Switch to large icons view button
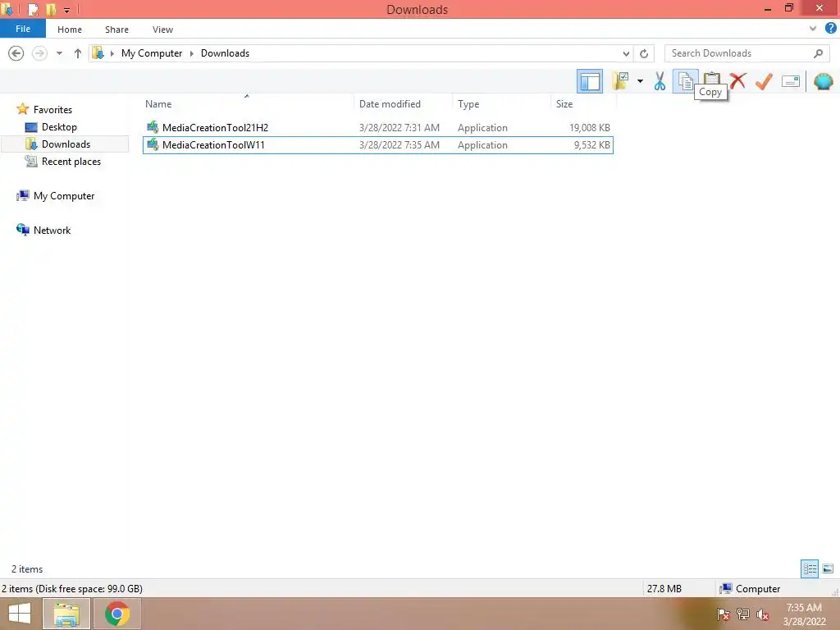 click(x=828, y=568)
